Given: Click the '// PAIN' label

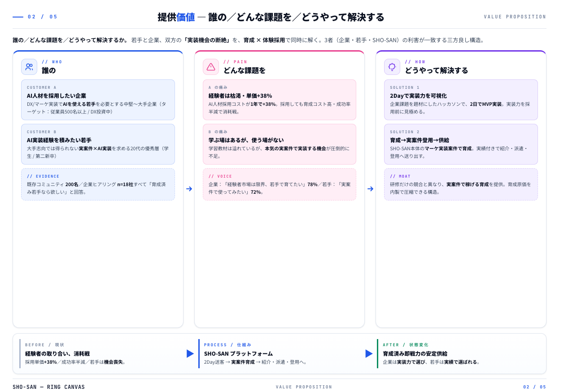Looking at the screenshot, I should point(236,62).
